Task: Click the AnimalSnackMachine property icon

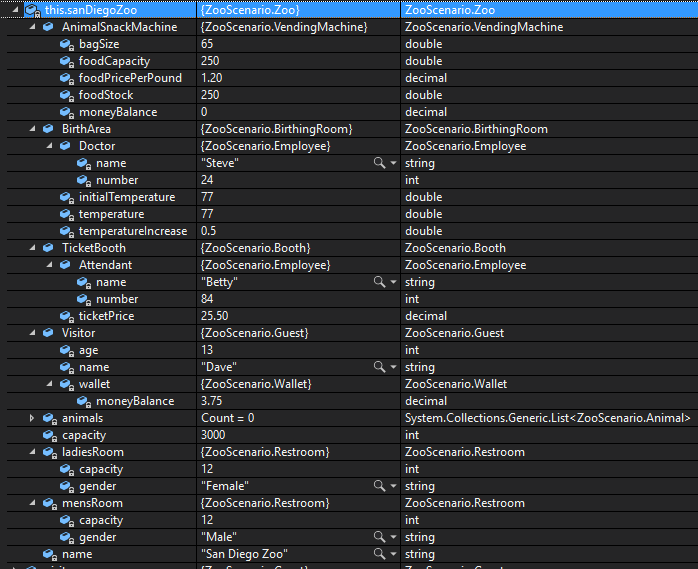Action: 48,27
